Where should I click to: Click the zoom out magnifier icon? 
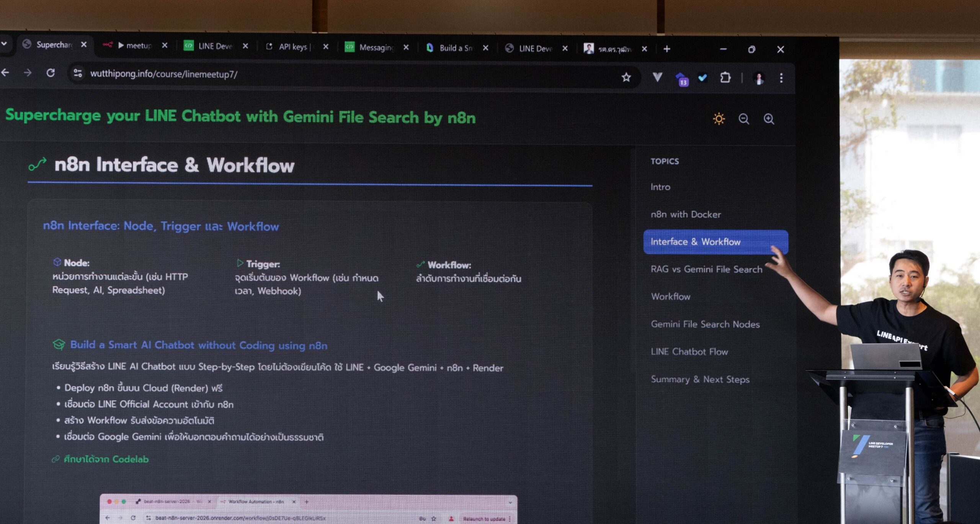pos(743,119)
